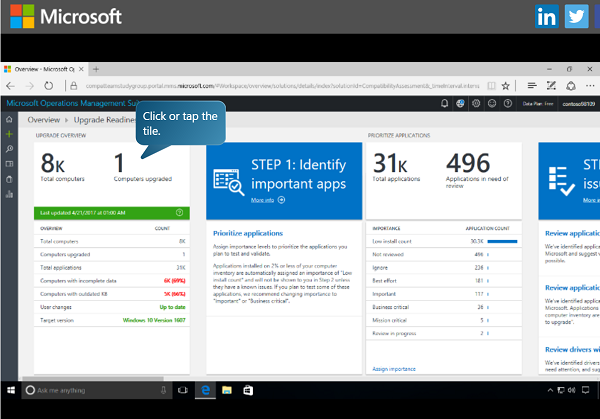Open My Dashboard sidebar icon
600x419 pixels.
9,164
